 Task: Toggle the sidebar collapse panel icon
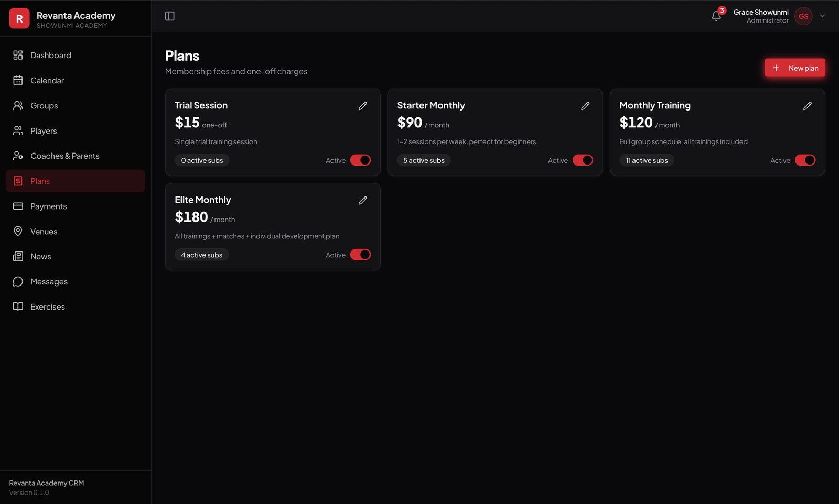[170, 16]
